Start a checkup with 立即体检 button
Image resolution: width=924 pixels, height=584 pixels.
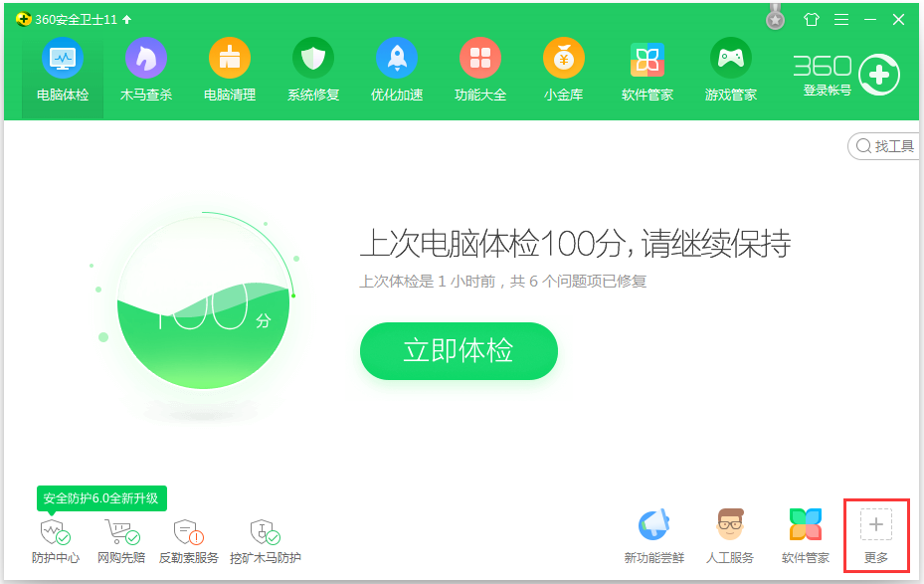point(459,351)
